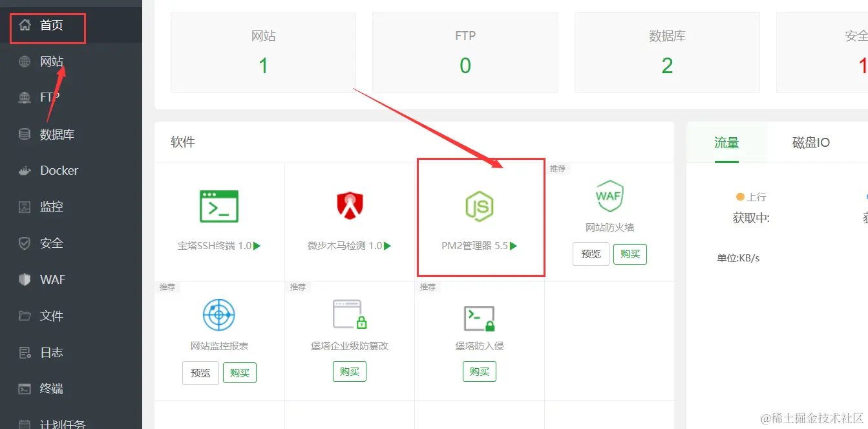Click the play arrow after PM2管理器 5.5

(513, 246)
